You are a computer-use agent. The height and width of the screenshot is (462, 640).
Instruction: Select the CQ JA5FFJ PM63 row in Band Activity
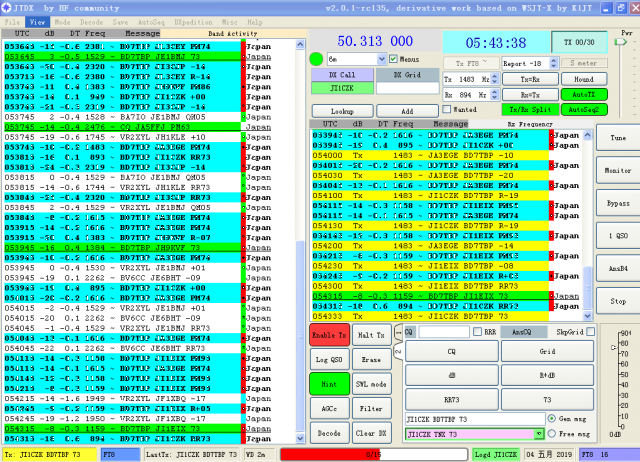(137, 127)
